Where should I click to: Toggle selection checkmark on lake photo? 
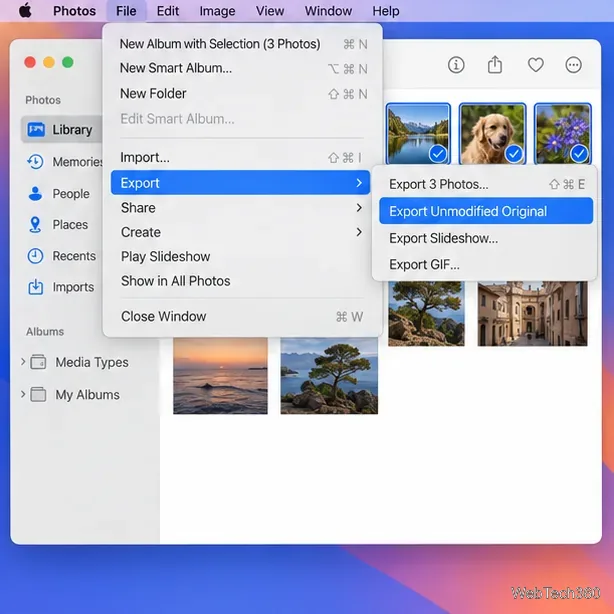point(437,154)
